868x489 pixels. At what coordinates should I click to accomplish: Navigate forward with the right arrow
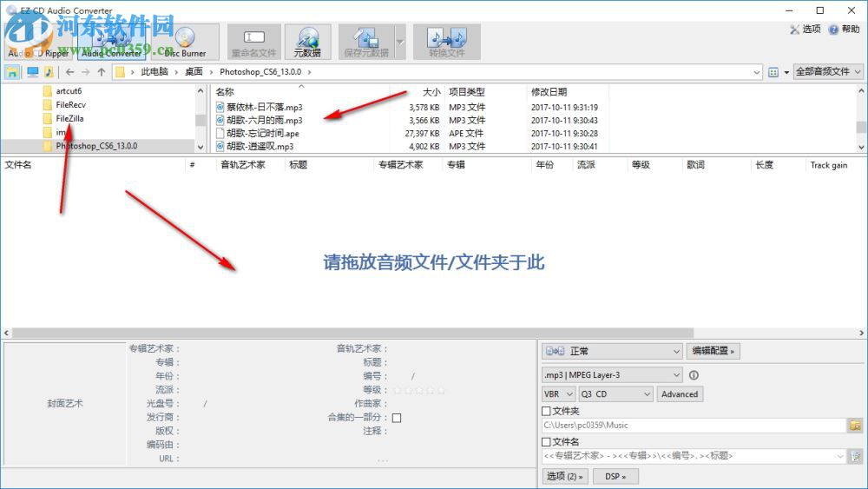pyautogui.click(x=85, y=71)
